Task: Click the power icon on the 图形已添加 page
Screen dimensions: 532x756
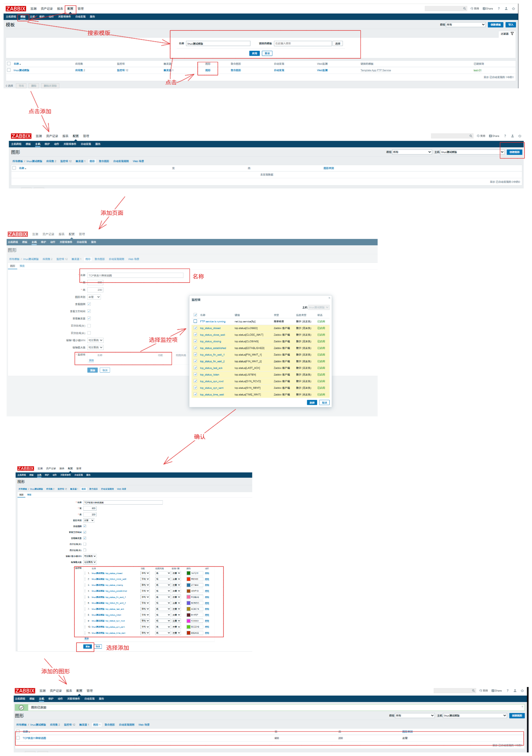Action: [x=522, y=691]
